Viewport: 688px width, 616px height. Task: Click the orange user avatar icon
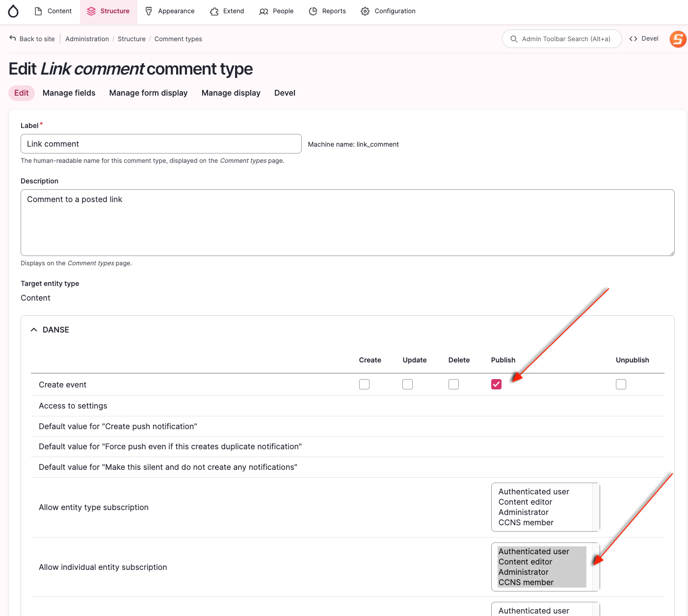pyautogui.click(x=678, y=39)
